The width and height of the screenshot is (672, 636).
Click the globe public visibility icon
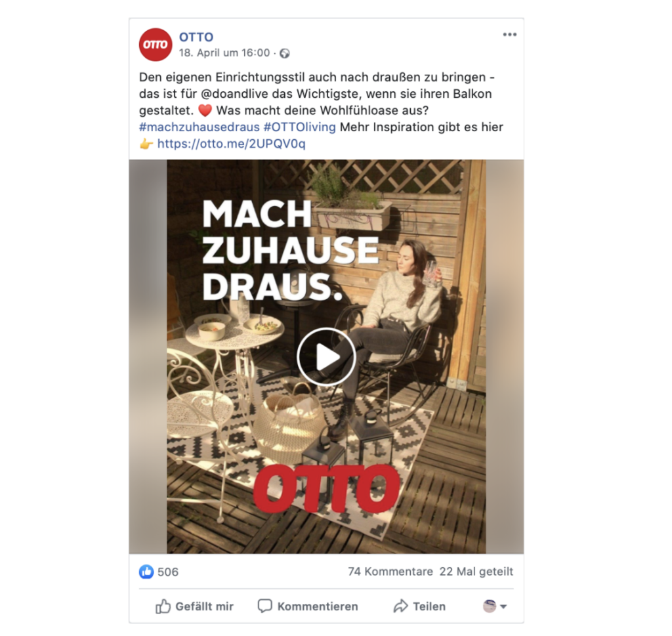point(285,54)
